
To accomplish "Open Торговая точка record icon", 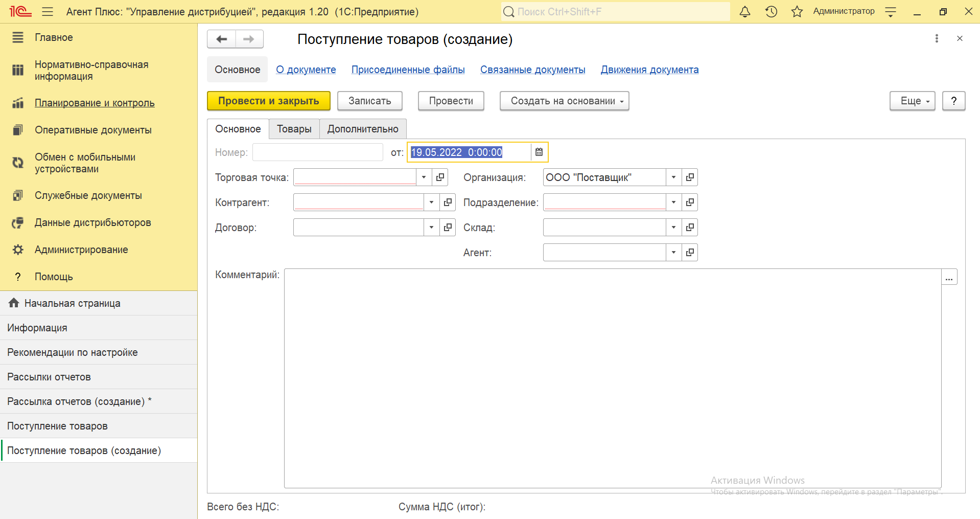I will [x=440, y=177].
